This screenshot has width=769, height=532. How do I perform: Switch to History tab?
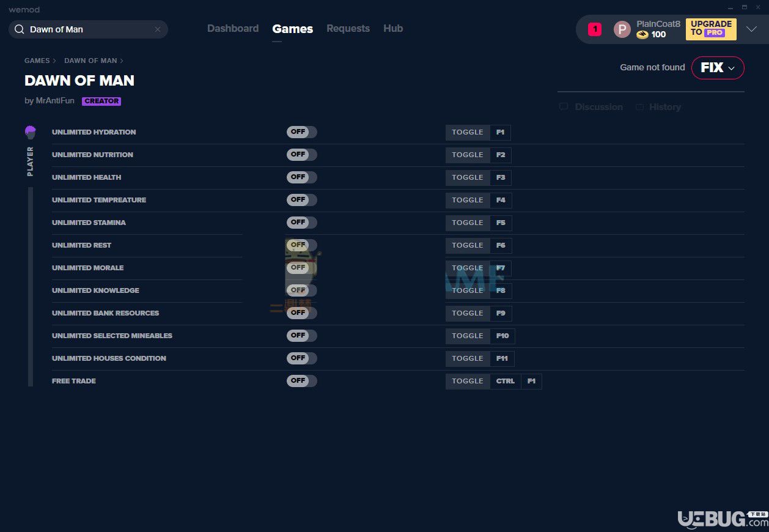coord(658,107)
